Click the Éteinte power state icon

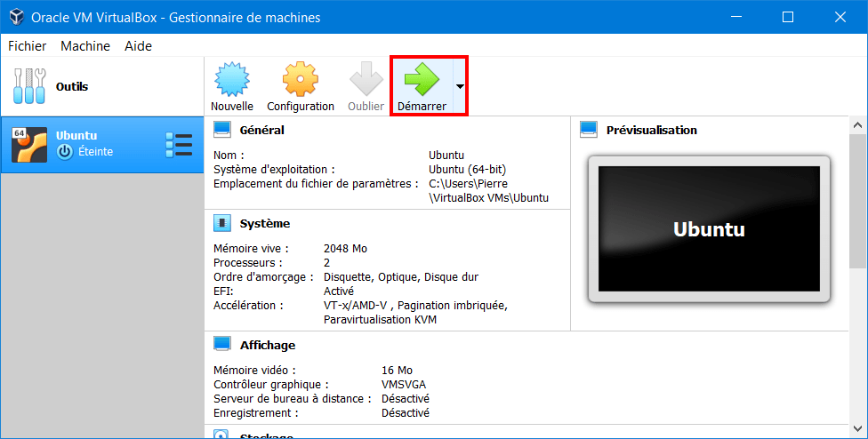(x=65, y=151)
